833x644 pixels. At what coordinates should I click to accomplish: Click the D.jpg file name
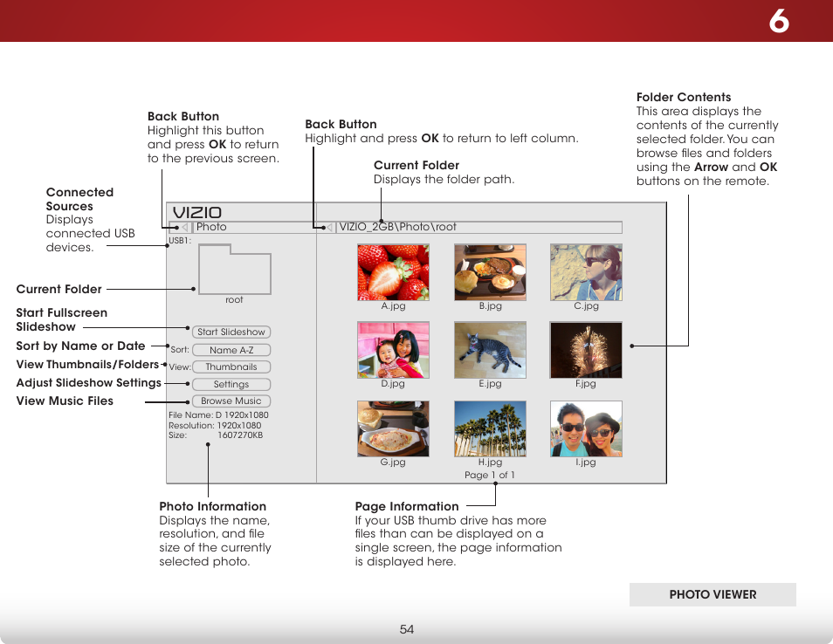point(393,383)
